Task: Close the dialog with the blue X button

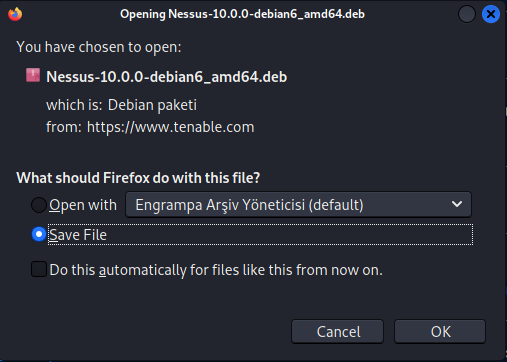Action: [x=491, y=14]
